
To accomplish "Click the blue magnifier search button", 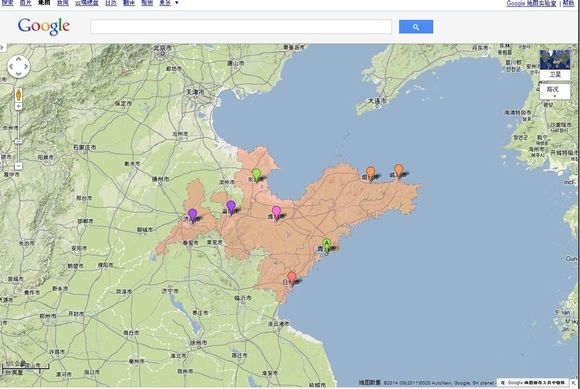I will click(416, 27).
